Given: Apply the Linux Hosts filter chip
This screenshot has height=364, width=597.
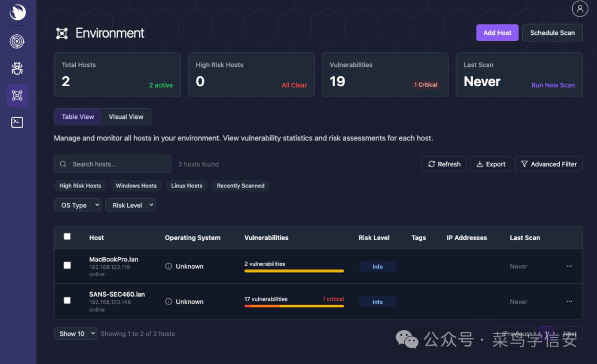Looking at the screenshot, I should [x=187, y=186].
